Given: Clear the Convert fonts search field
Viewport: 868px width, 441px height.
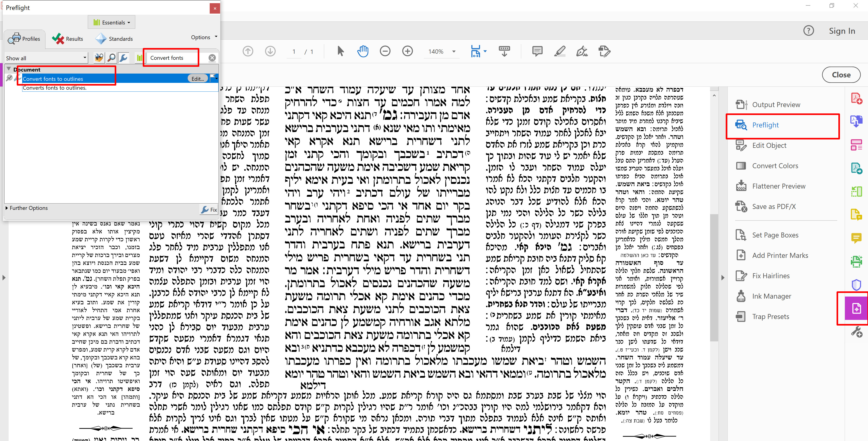Looking at the screenshot, I should [212, 58].
